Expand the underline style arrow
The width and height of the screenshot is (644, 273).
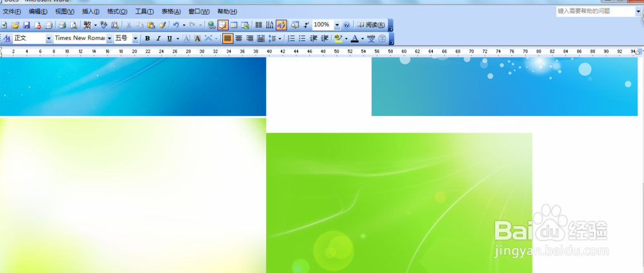(178, 39)
